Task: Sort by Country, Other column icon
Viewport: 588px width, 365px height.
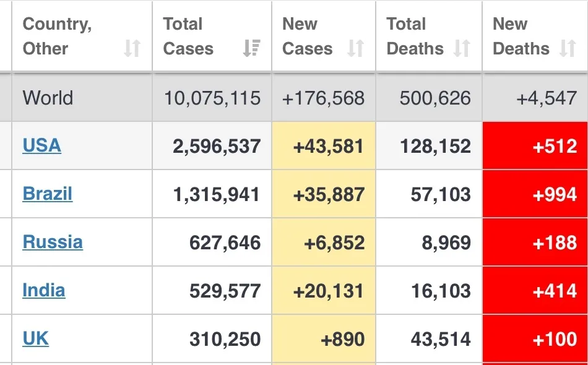Action: pyautogui.click(x=132, y=48)
